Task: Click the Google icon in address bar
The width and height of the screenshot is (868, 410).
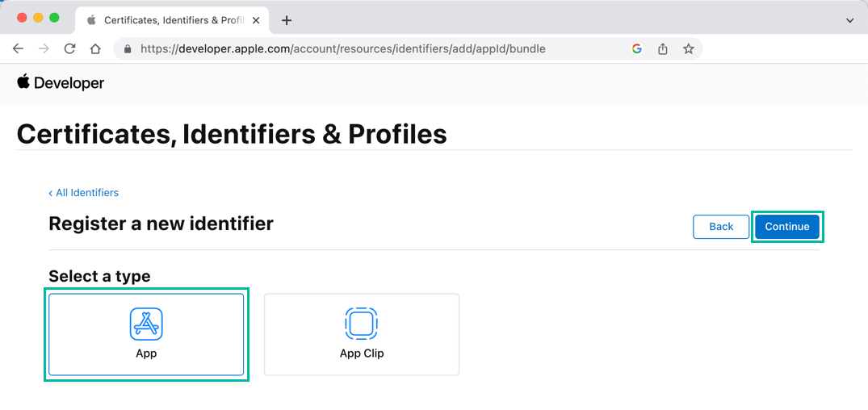Action: click(x=637, y=48)
